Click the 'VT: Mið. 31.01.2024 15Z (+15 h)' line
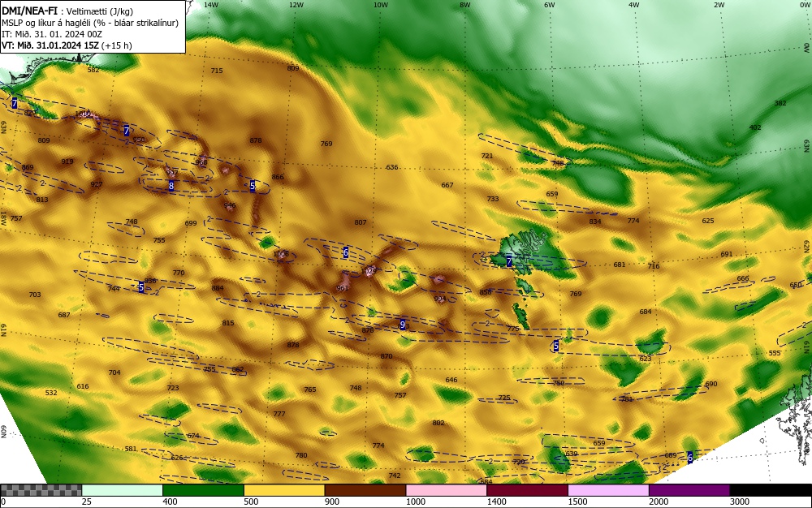This screenshot has height=508, width=812. click(x=67, y=45)
